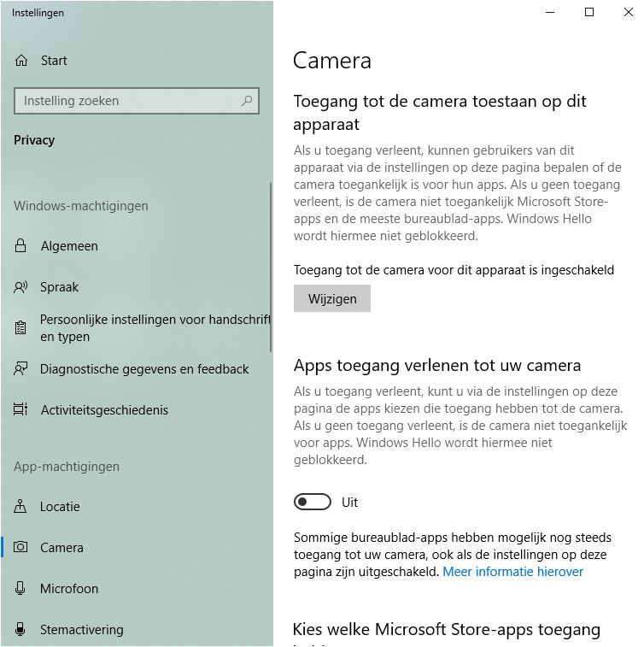The width and height of the screenshot is (644, 647).
Task: Open Meer informatie hierover link
Action: pos(512,572)
